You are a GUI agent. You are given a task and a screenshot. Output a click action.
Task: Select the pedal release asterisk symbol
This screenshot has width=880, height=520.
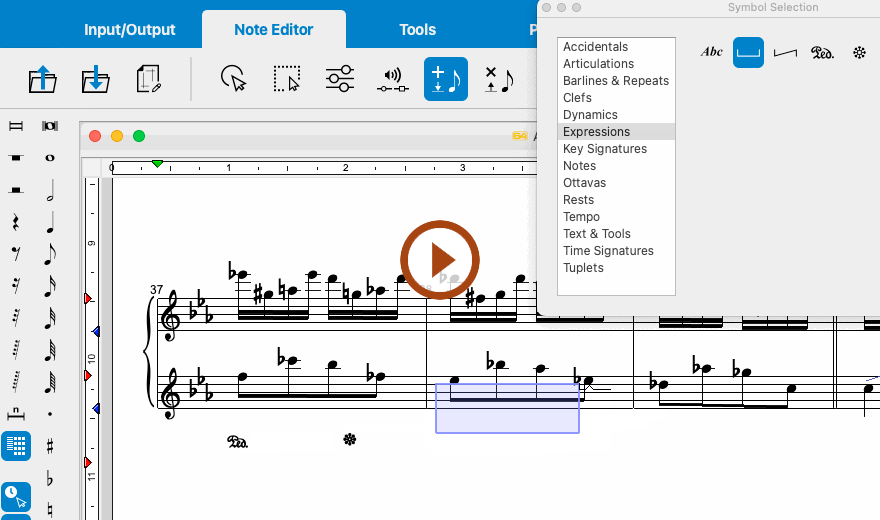[x=859, y=51]
